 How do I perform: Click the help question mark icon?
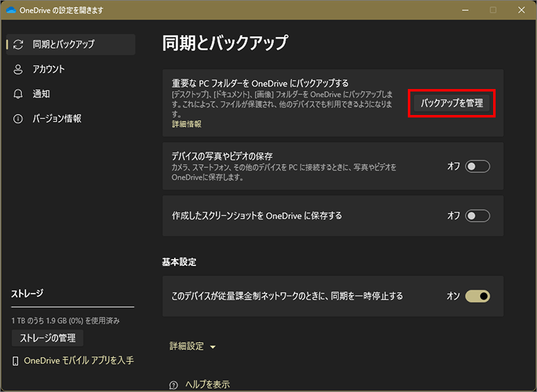pyautogui.click(x=174, y=385)
